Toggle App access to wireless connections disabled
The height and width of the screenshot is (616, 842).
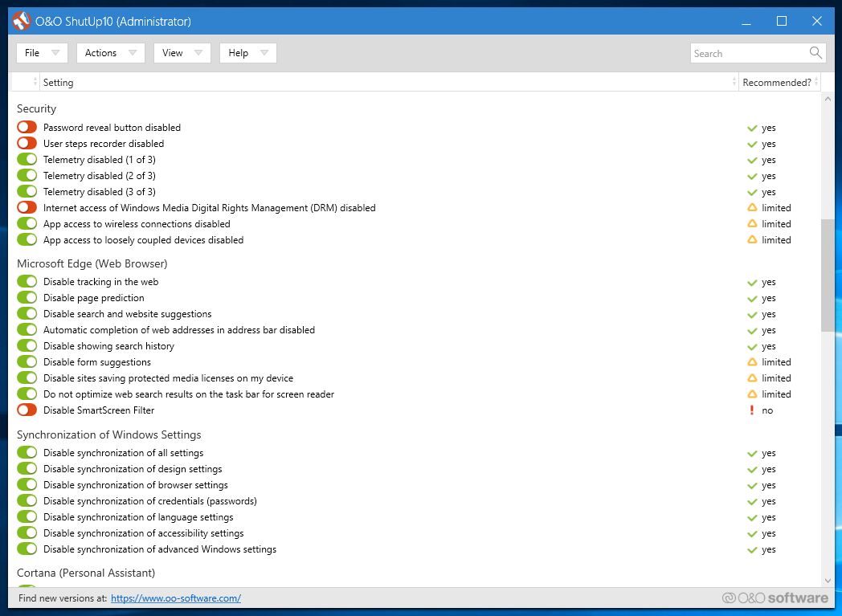pos(27,224)
